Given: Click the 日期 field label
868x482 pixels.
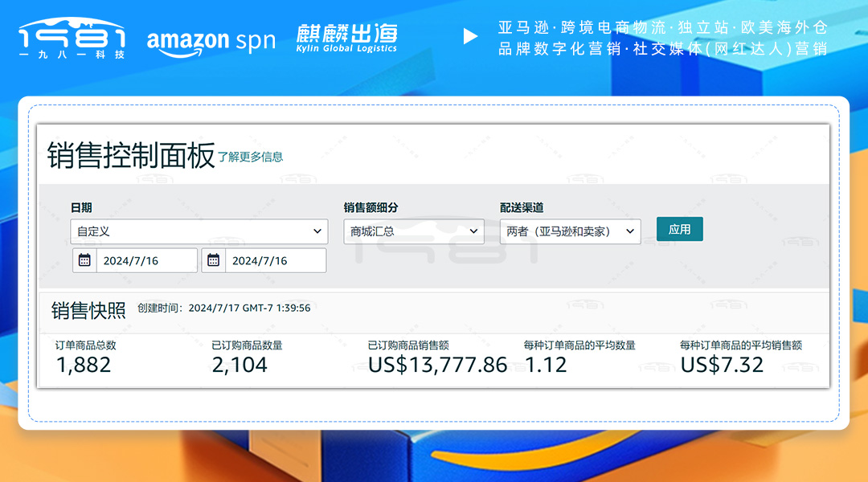Looking at the screenshot, I should pyautogui.click(x=81, y=207).
